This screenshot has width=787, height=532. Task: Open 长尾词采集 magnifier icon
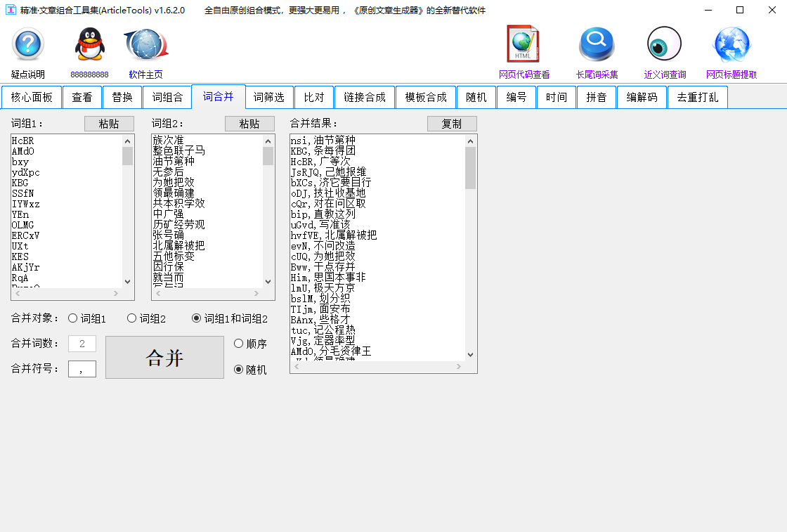(596, 43)
